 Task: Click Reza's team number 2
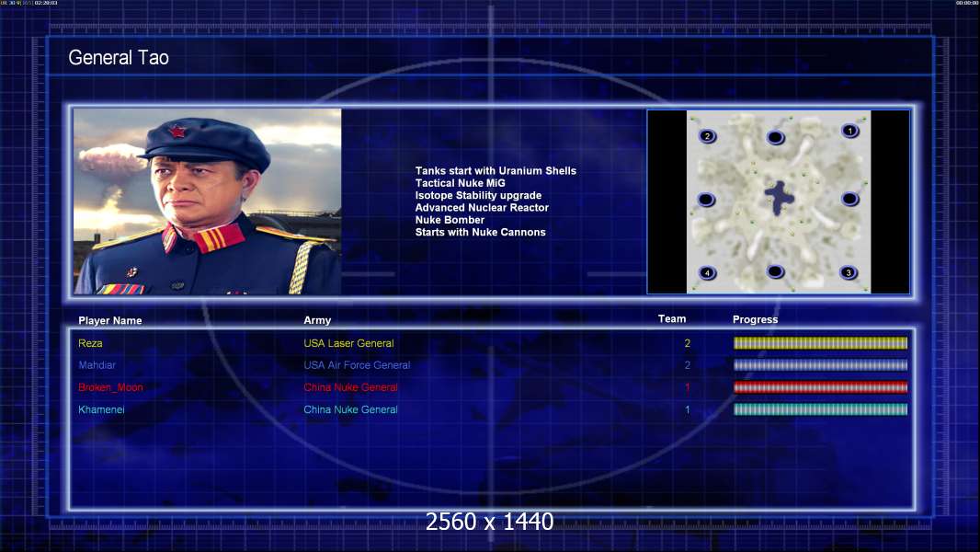(688, 343)
